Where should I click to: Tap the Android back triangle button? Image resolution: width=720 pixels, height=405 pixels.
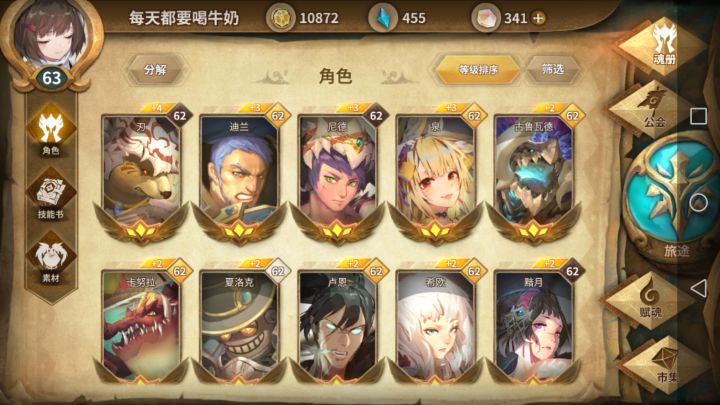698,288
